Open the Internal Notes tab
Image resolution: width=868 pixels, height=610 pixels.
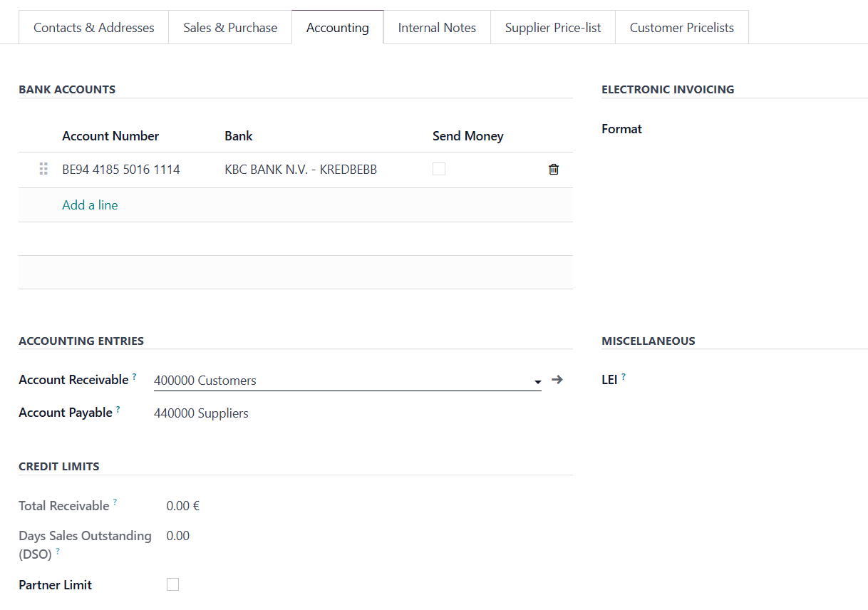tap(437, 28)
